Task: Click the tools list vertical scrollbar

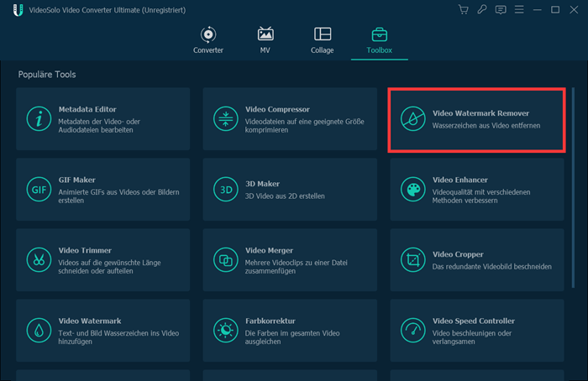Action: click(x=573, y=187)
